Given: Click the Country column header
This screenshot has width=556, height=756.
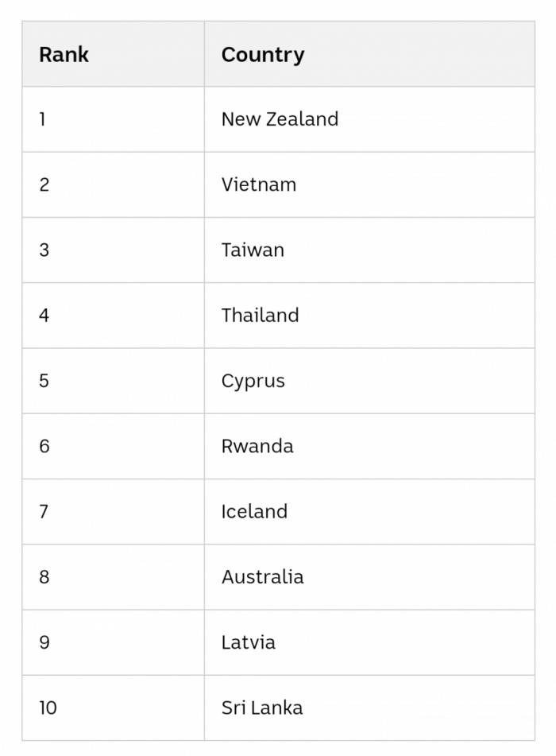Looking at the screenshot, I should pyautogui.click(x=263, y=55).
